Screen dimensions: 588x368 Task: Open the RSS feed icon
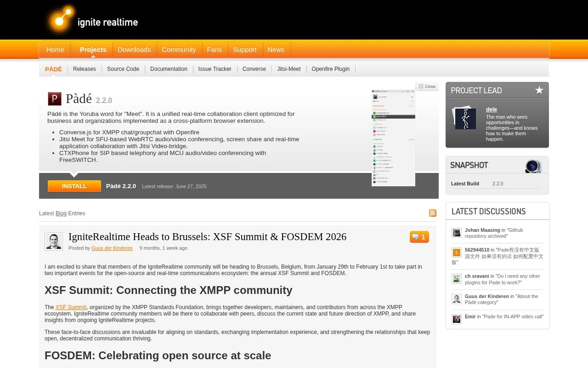tap(433, 213)
